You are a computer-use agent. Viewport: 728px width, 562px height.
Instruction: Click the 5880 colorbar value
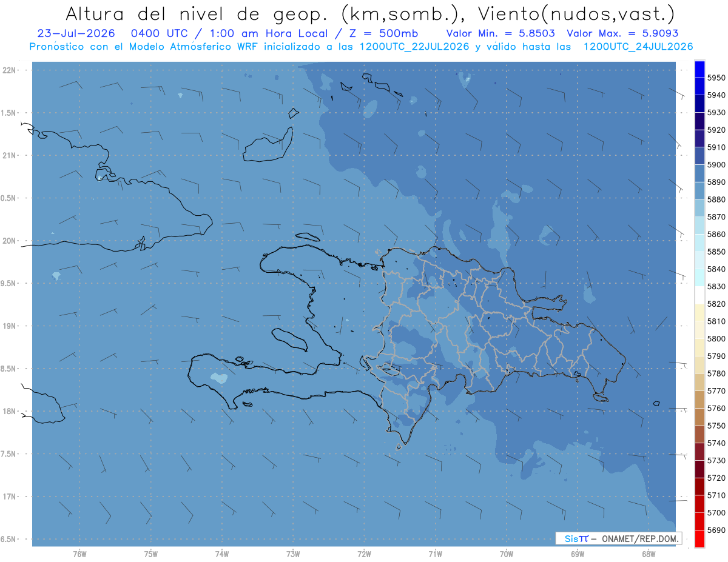[x=716, y=199]
